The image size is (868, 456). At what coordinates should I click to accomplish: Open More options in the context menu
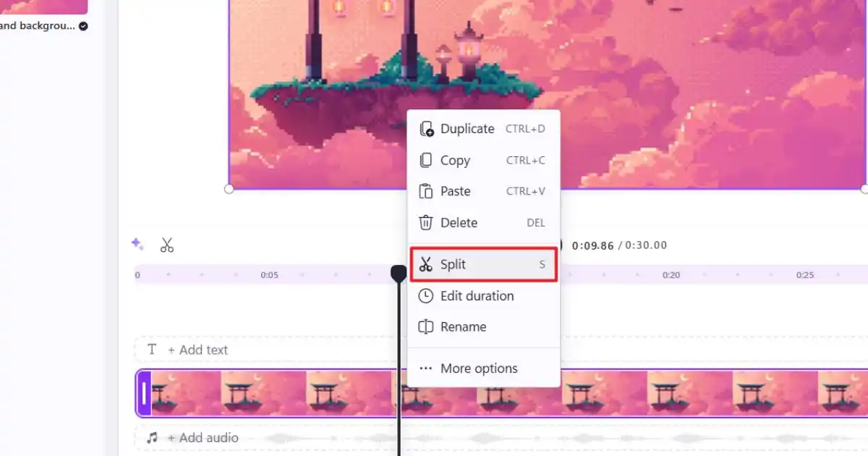pos(483,368)
